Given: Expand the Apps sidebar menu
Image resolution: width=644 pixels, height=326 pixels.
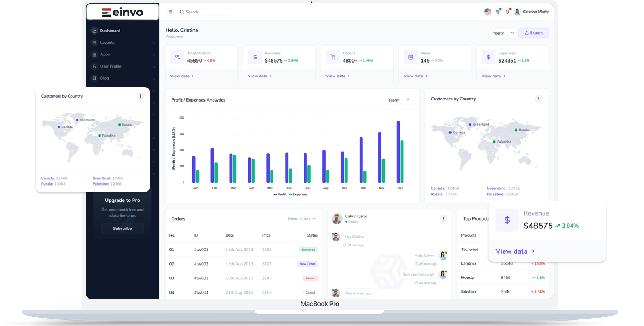Looking at the screenshot, I should (x=105, y=54).
